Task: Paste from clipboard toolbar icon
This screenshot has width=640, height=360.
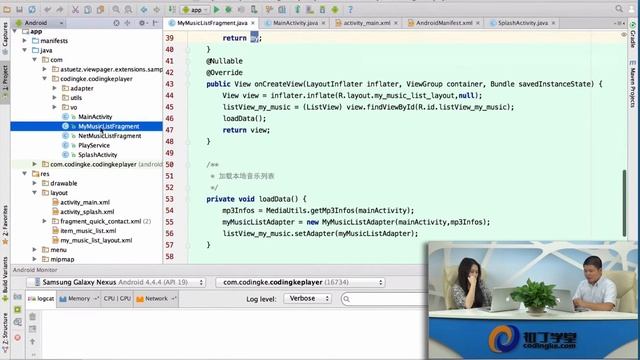Action: 100,9
